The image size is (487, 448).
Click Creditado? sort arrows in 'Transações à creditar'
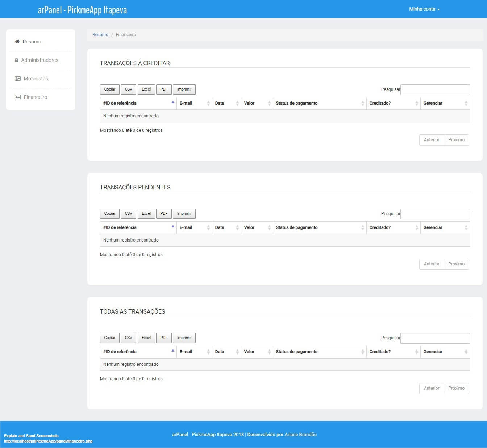[x=417, y=104]
